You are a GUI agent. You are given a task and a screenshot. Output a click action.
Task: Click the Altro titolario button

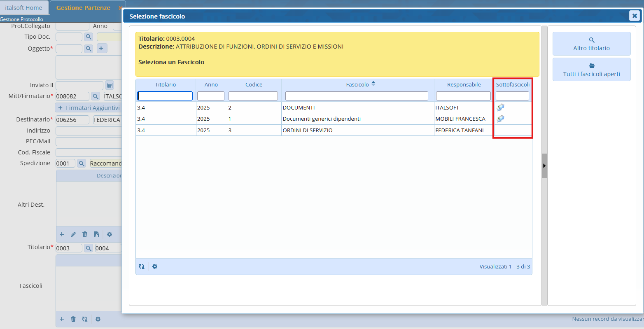coord(591,44)
